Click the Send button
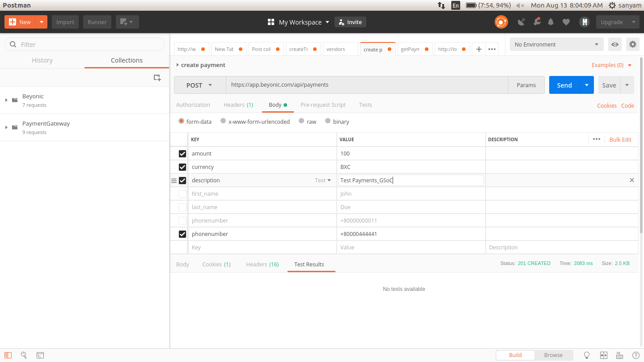 point(564,85)
